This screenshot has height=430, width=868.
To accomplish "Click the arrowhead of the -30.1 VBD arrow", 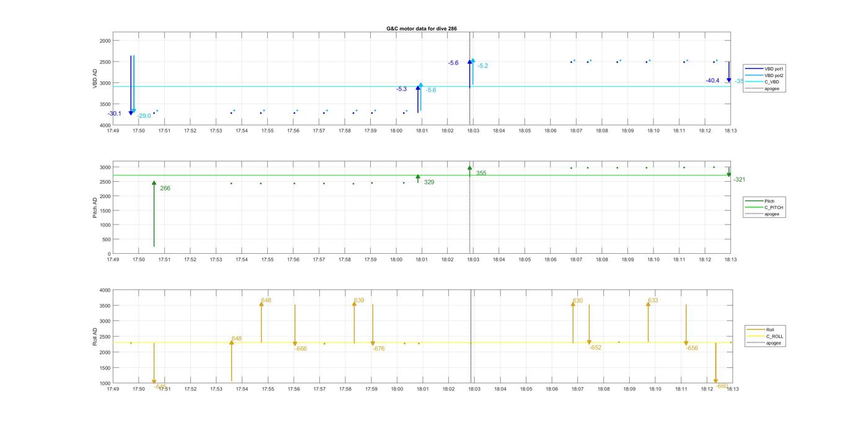I will click(131, 113).
